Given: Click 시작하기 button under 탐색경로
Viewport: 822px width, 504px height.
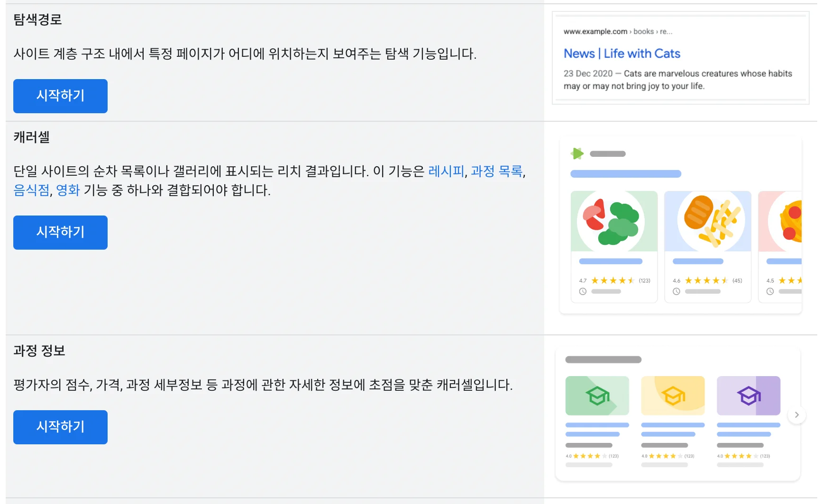Looking at the screenshot, I should click(60, 96).
